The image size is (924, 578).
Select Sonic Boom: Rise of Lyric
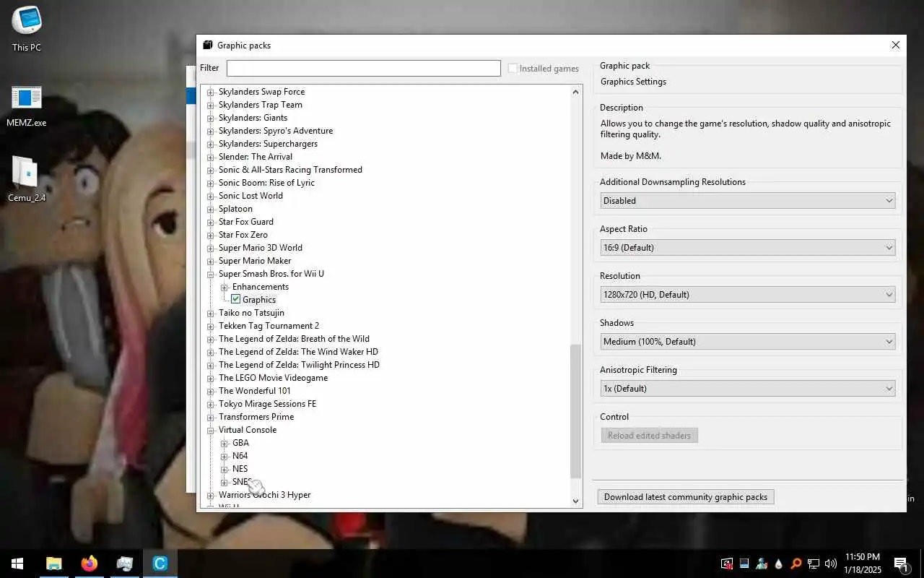click(266, 183)
